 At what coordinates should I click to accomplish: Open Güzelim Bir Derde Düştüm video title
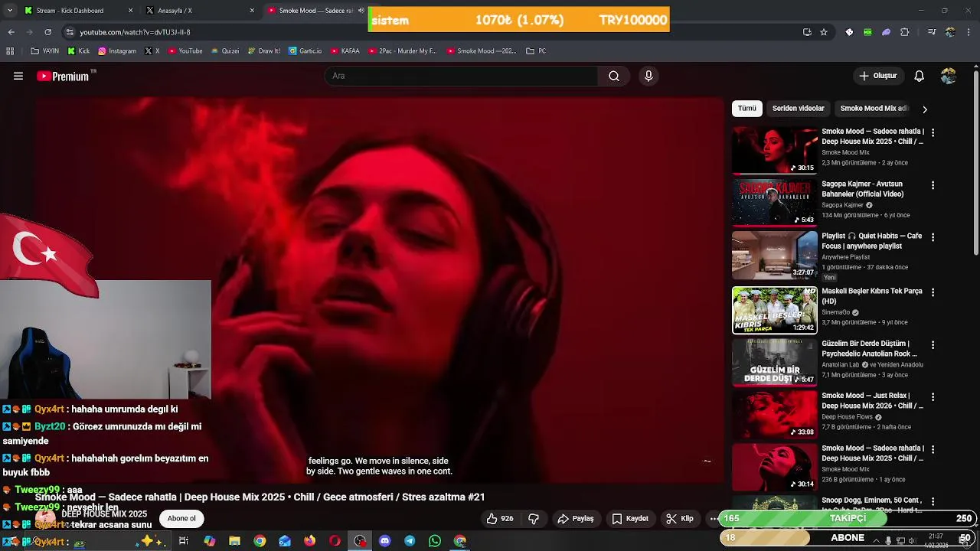tap(869, 349)
